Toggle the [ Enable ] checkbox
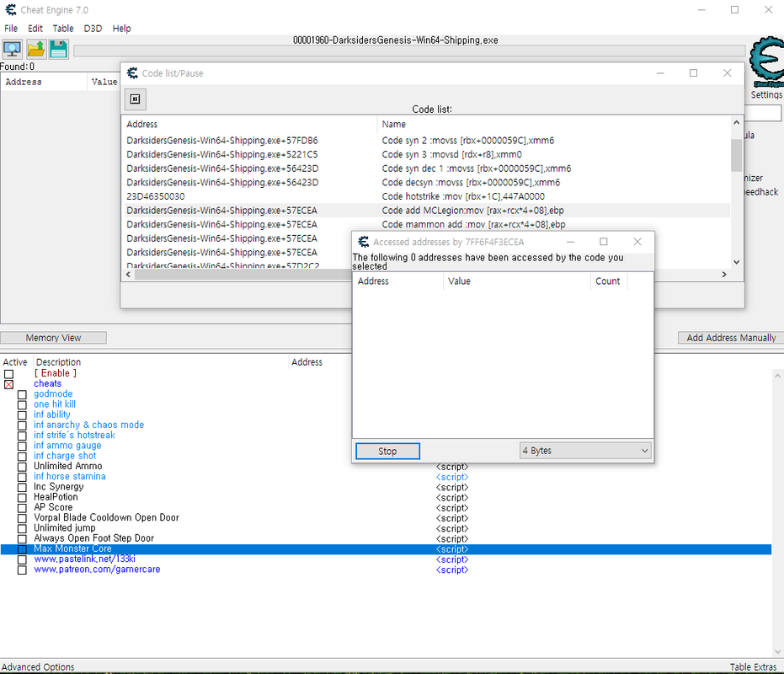The image size is (784, 674). tap(9, 374)
